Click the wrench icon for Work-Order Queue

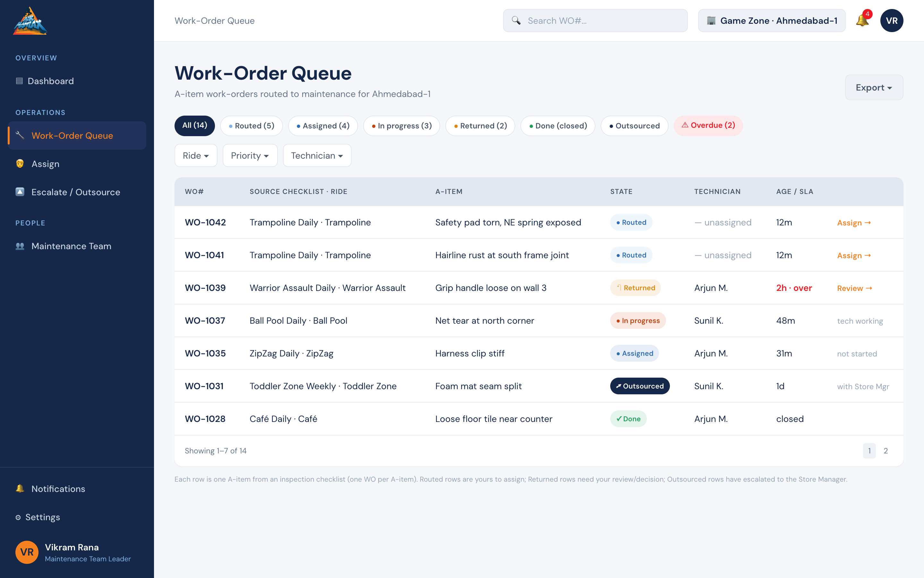(x=20, y=135)
